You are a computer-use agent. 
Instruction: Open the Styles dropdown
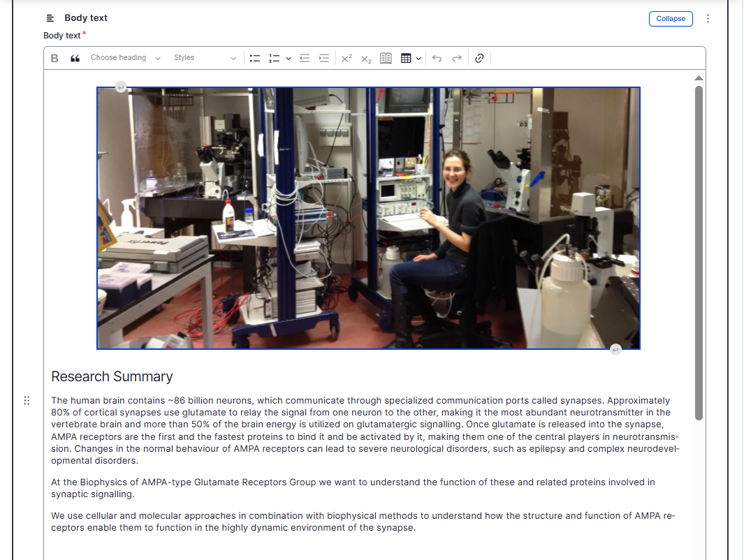(203, 57)
